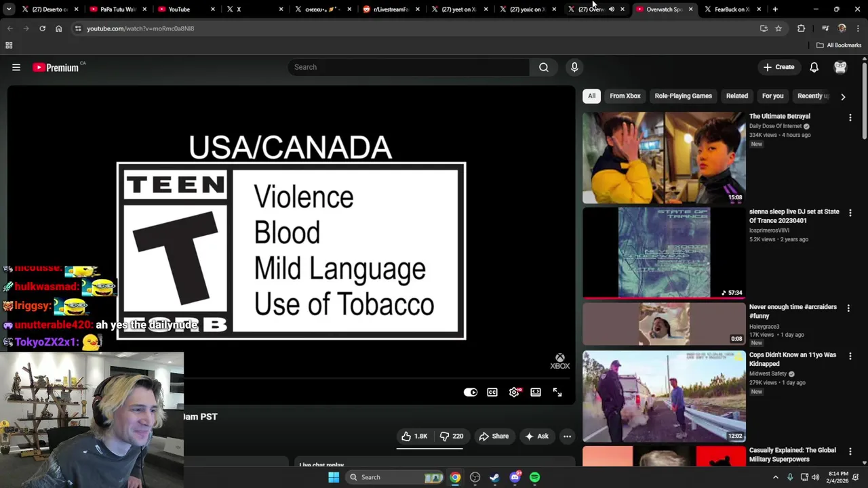Click the Create button
The width and height of the screenshot is (868, 488).
point(778,67)
